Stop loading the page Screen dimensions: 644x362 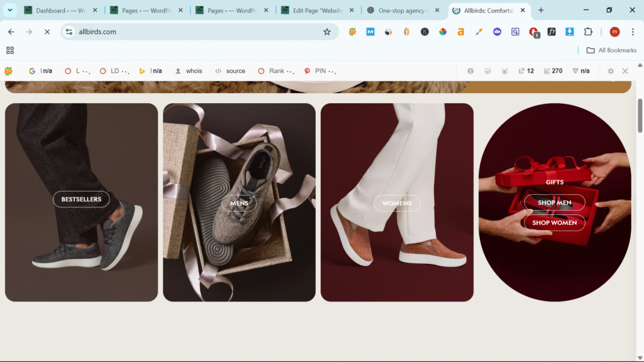click(x=47, y=32)
